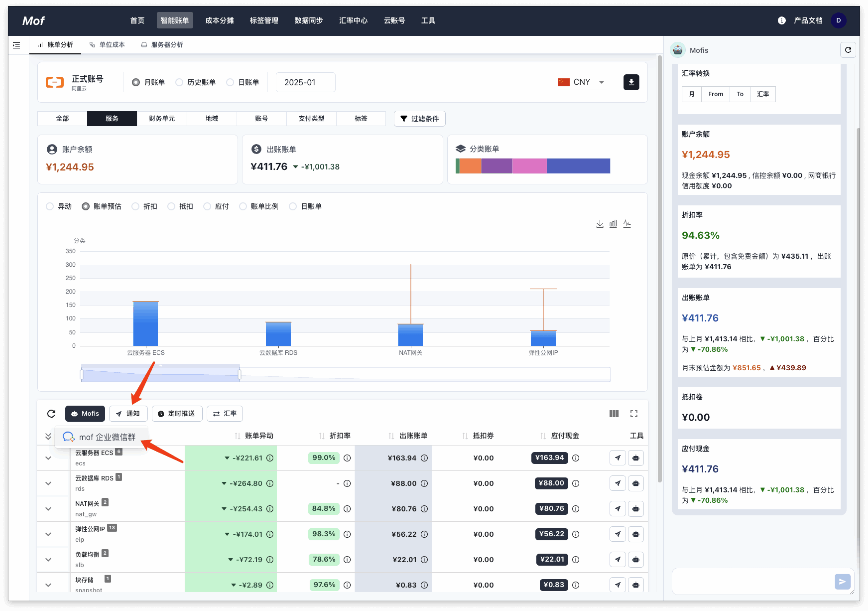
Task: Click the table refresh icon
Action: click(51, 413)
